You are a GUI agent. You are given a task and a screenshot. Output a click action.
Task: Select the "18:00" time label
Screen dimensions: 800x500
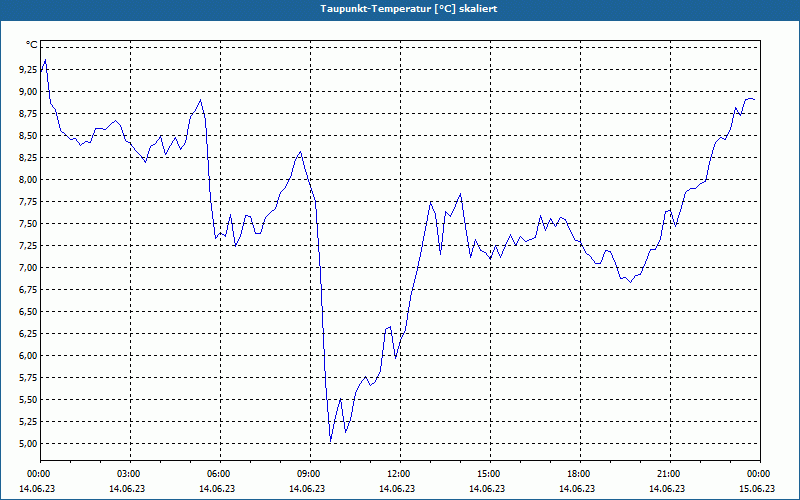[x=581, y=474]
